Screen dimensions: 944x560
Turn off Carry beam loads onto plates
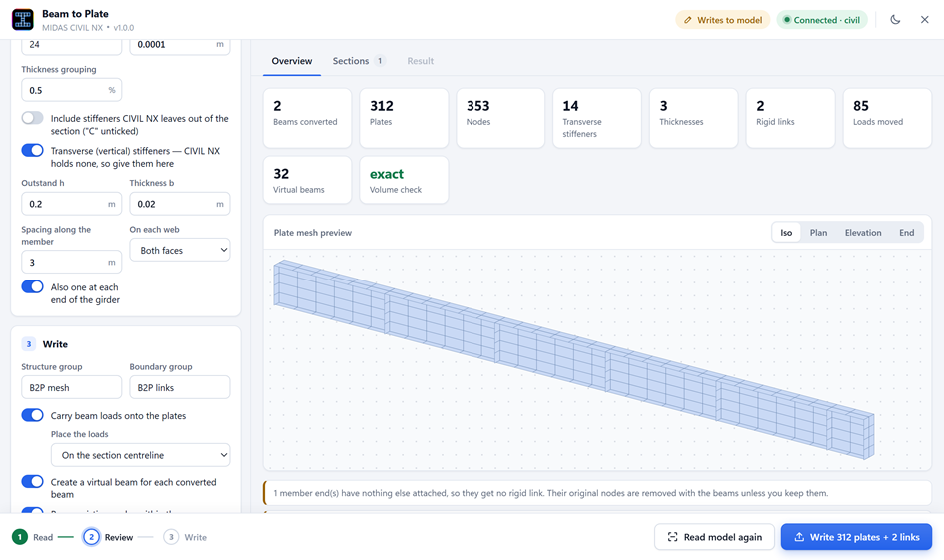[x=33, y=415]
